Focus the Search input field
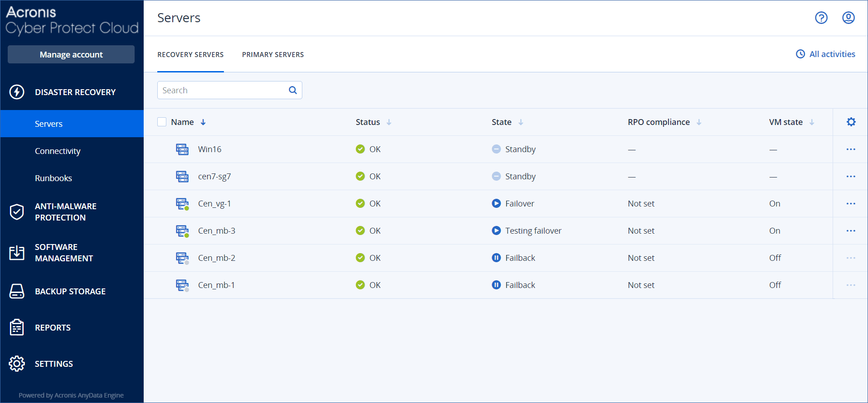This screenshot has width=868, height=403. (222, 90)
